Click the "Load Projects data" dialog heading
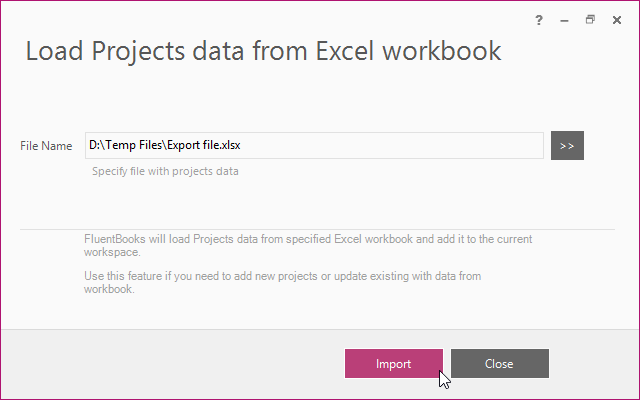 (x=262, y=52)
